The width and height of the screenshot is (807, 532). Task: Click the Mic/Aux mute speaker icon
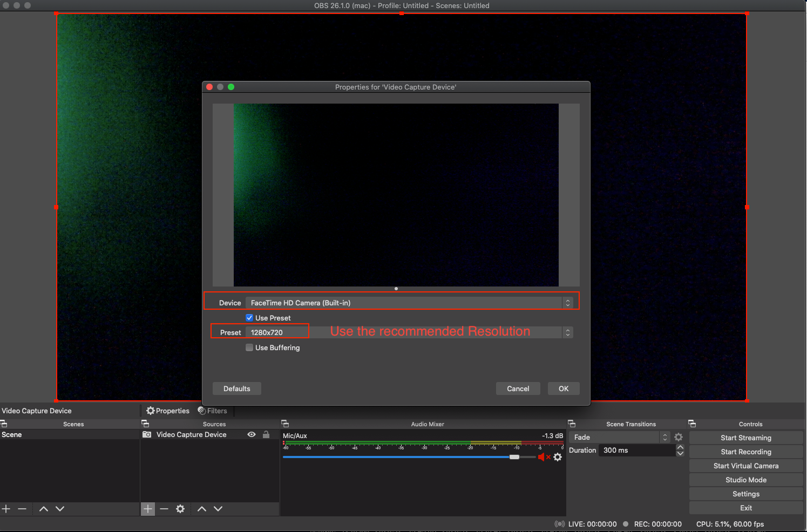pyautogui.click(x=541, y=457)
